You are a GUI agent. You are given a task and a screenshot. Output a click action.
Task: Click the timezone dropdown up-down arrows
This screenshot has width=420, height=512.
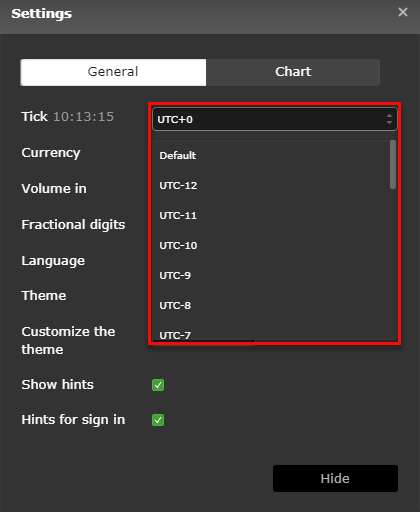(389, 119)
